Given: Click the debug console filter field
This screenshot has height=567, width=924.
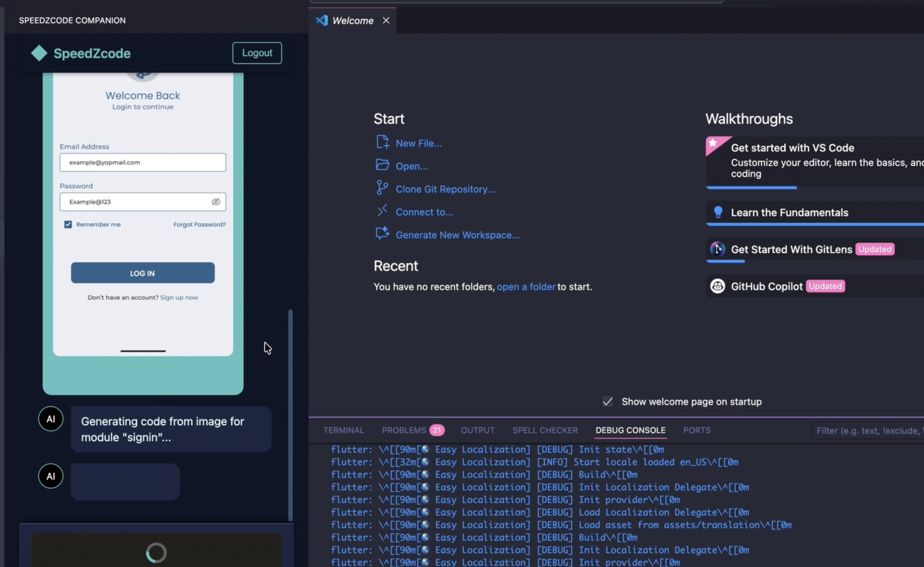Looking at the screenshot, I should [x=867, y=430].
